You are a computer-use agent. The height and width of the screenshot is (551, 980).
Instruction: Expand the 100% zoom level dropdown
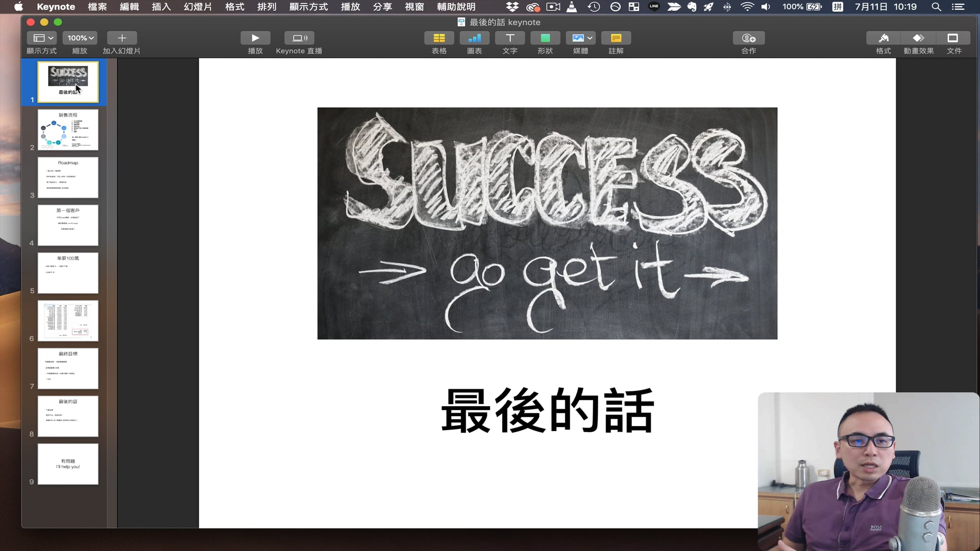tap(80, 38)
